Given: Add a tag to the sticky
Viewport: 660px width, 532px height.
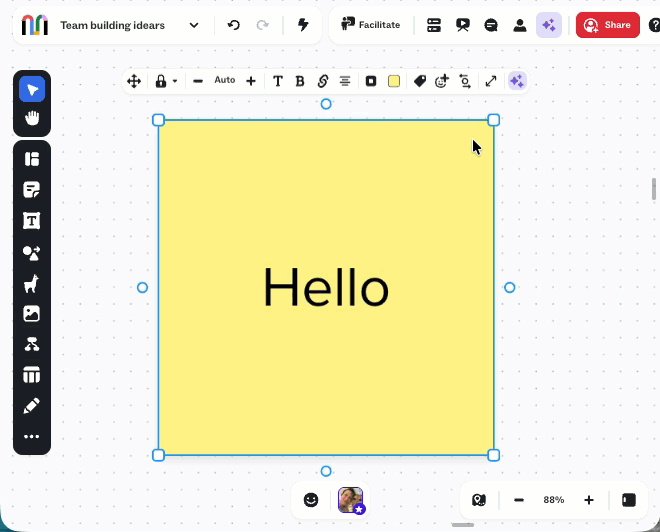Looking at the screenshot, I should point(420,81).
